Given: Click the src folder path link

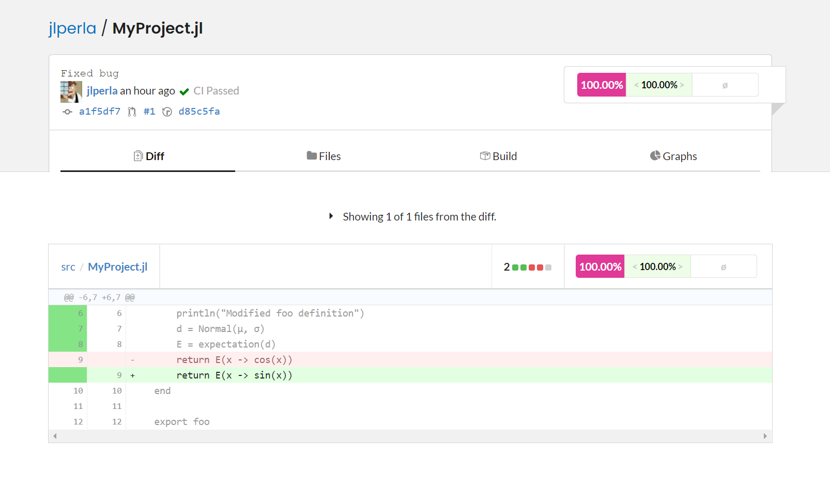Looking at the screenshot, I should click(68, 267).
